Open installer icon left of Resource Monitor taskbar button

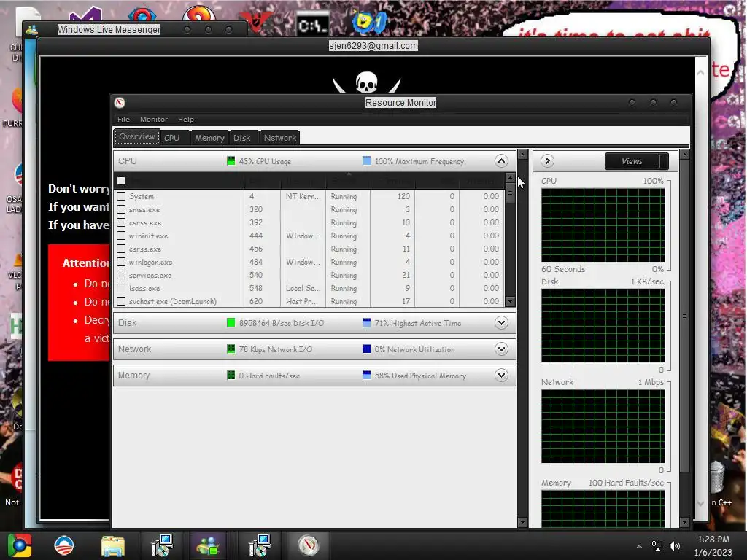[x=260, y=545]
